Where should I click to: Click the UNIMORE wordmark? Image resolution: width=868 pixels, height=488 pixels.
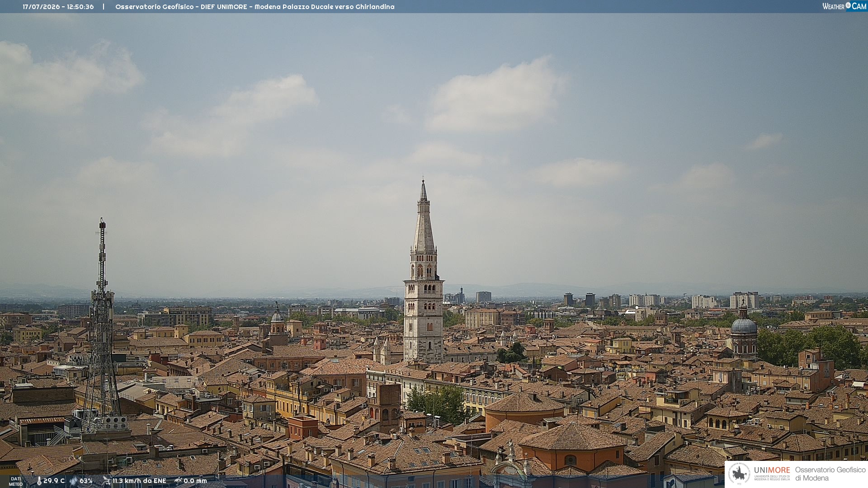click(x=772, y=470)
